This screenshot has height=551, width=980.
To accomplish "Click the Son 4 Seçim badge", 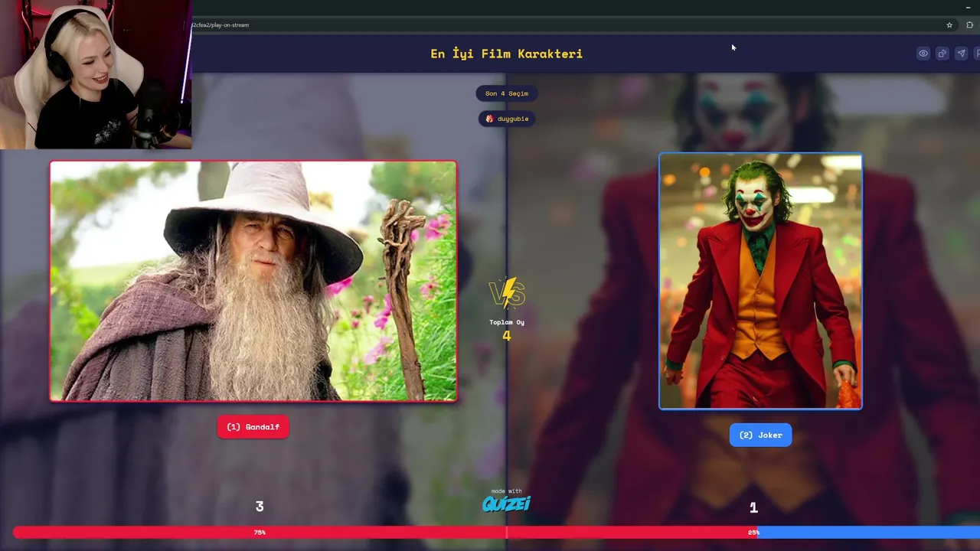I will coord(507,93).
